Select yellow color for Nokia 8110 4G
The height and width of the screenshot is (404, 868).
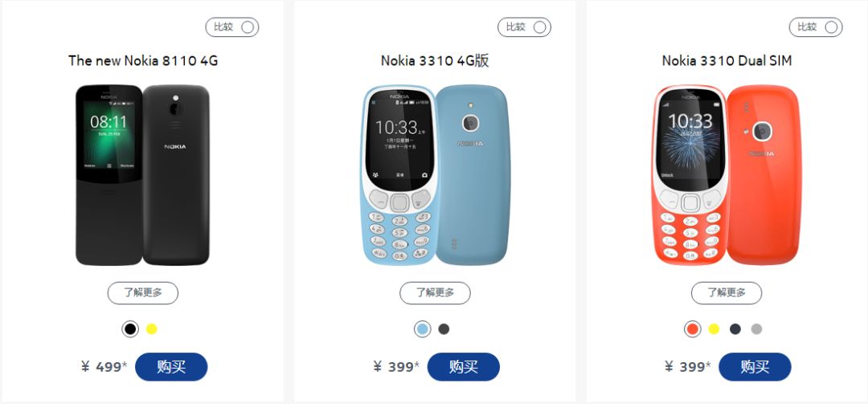(152, 329)
